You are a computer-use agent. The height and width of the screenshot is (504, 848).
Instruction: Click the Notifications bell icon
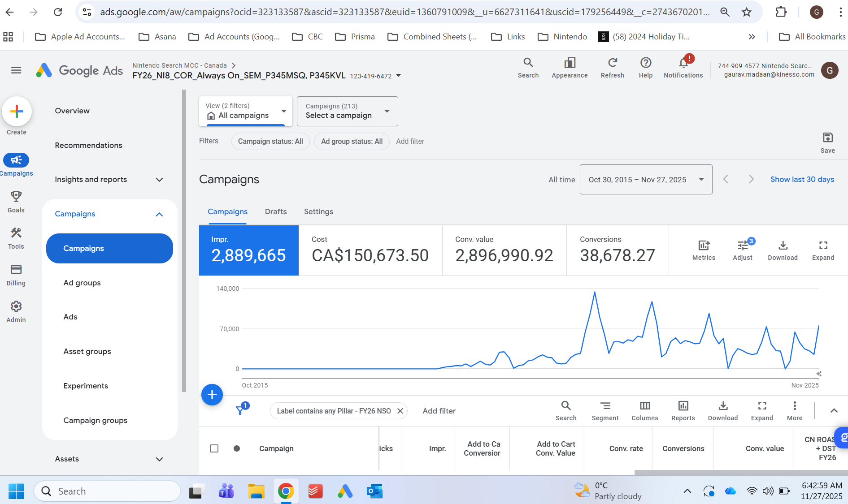pyautogui.click(x=683, y=67)
